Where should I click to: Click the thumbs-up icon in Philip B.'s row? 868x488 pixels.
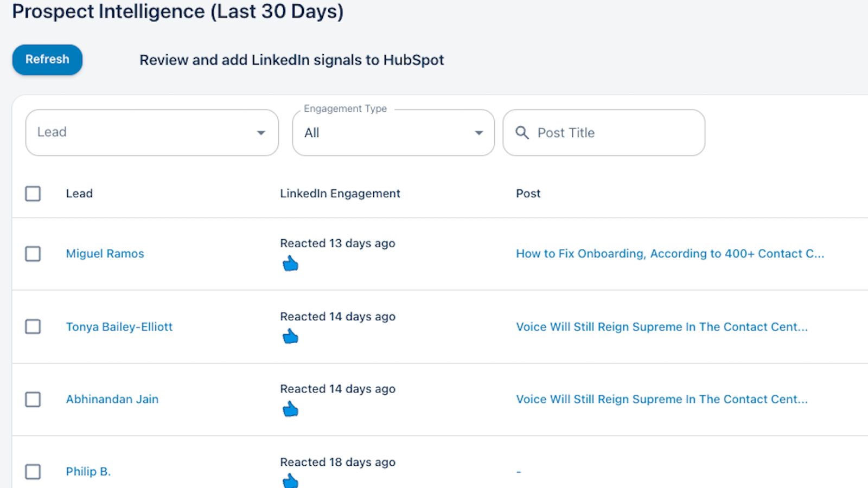290,480
